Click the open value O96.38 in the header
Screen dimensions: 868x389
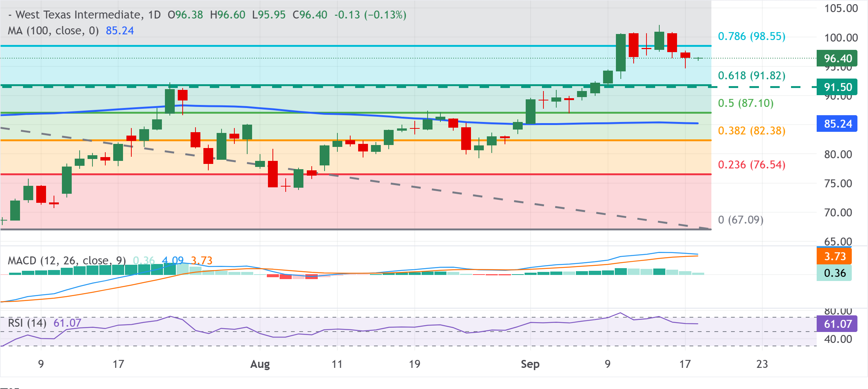click(x=185, y=15)
